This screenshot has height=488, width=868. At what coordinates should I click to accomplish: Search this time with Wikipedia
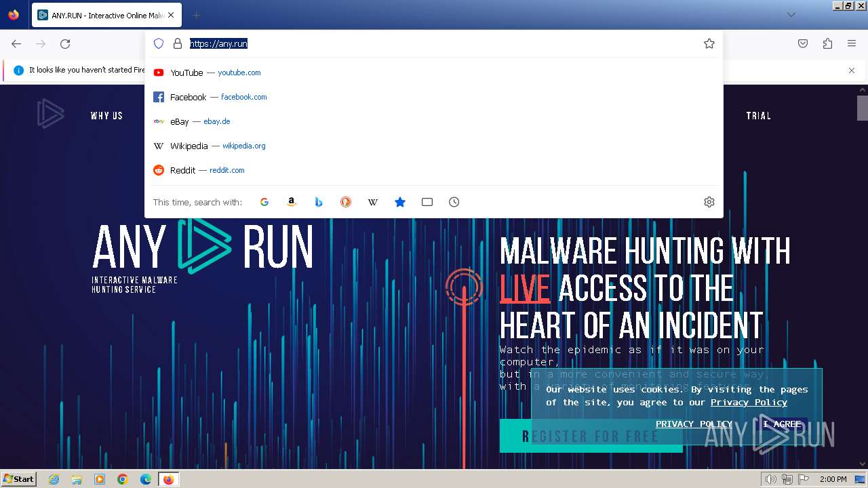pos(373,202)
